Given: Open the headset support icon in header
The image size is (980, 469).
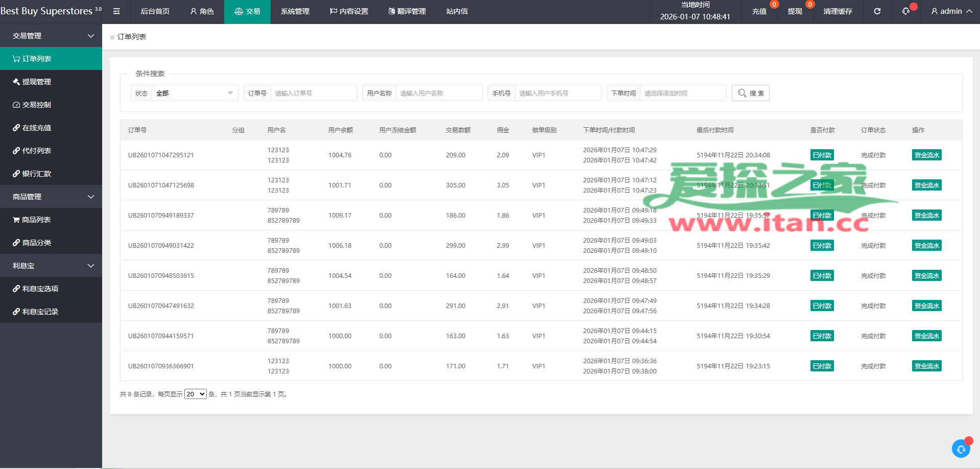Looking at the screenshot, I should point(906,11).
